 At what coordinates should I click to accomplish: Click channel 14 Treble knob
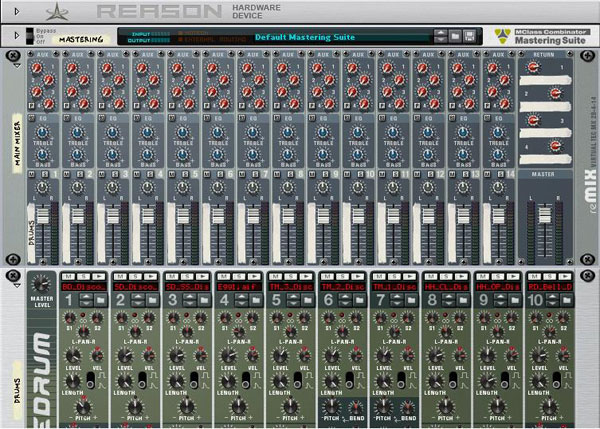[x=498, y=133]
